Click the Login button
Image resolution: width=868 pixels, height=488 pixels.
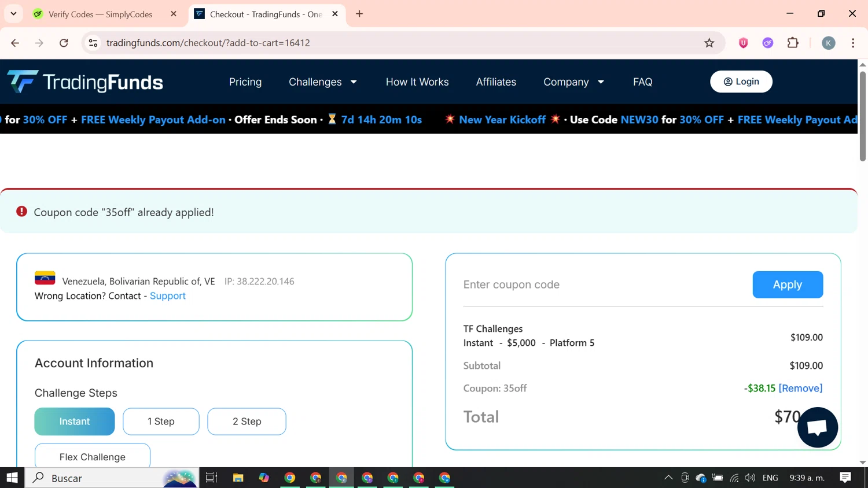[741, 82]
